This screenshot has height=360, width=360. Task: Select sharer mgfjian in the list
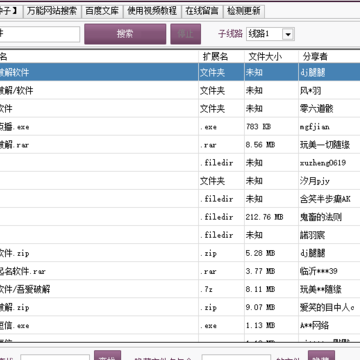(315, 127)
